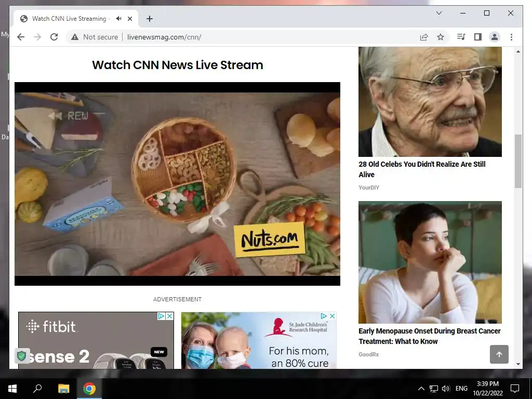The height and width of the screenshot is (399, 532).
Task: Open a new tab
Action: pos(150,19)
